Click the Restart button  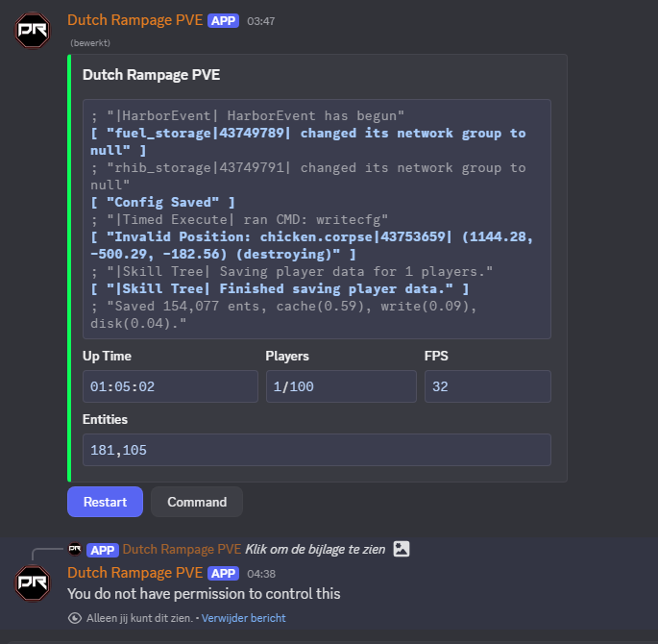pyautogui.click(x=105, y=502)
